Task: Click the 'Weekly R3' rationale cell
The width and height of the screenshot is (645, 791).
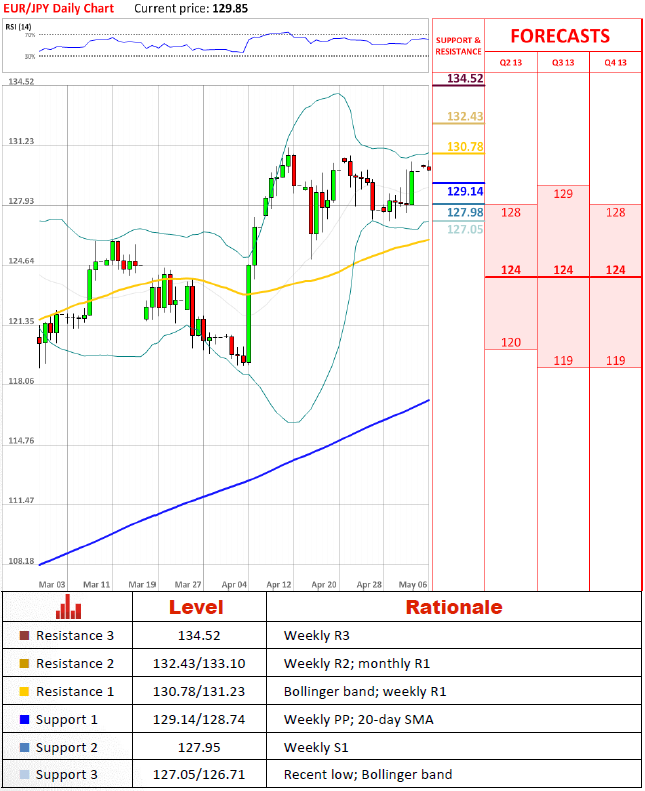Action: point(316,636)
